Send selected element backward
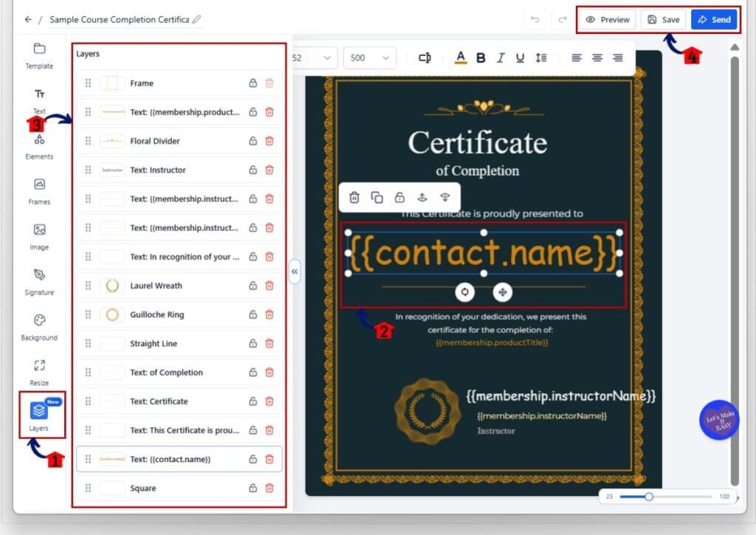 (445, 197)
